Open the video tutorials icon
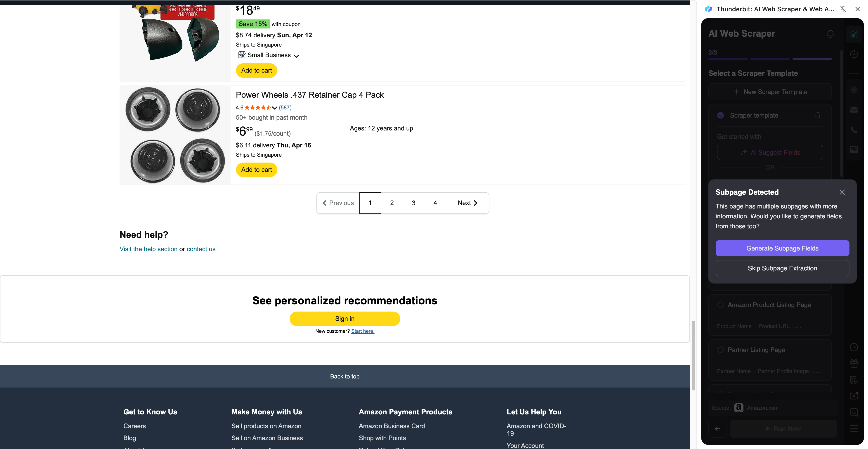The height and width of the screenshot is (449, 868). 854,396
